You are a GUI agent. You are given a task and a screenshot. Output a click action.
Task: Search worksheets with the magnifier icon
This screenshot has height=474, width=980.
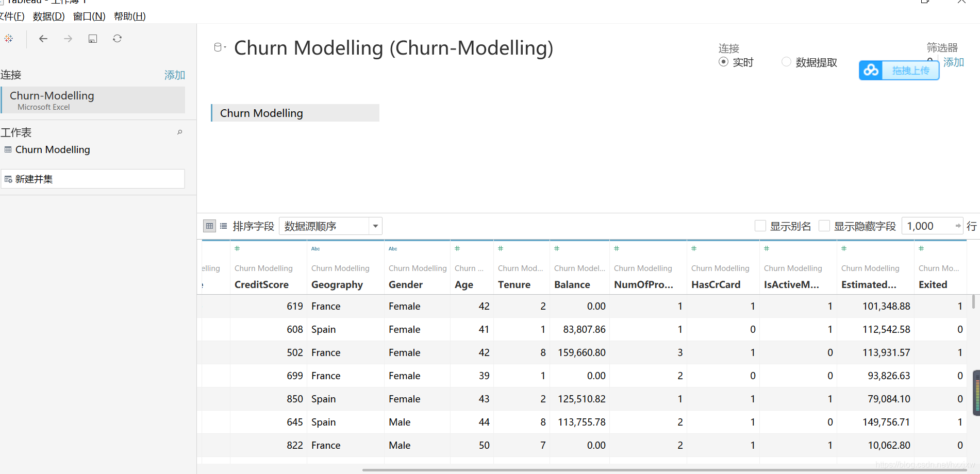coord(180,132)
